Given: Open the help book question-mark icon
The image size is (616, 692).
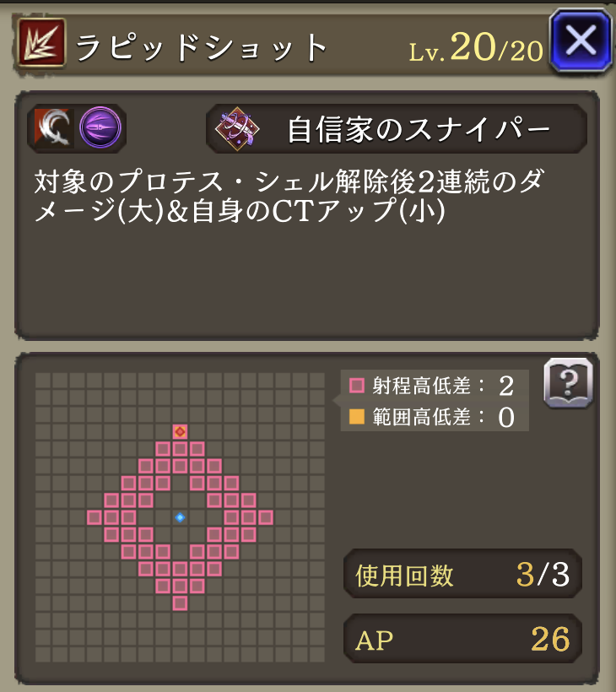Looking at the screenshot, I should click(569, 383).
